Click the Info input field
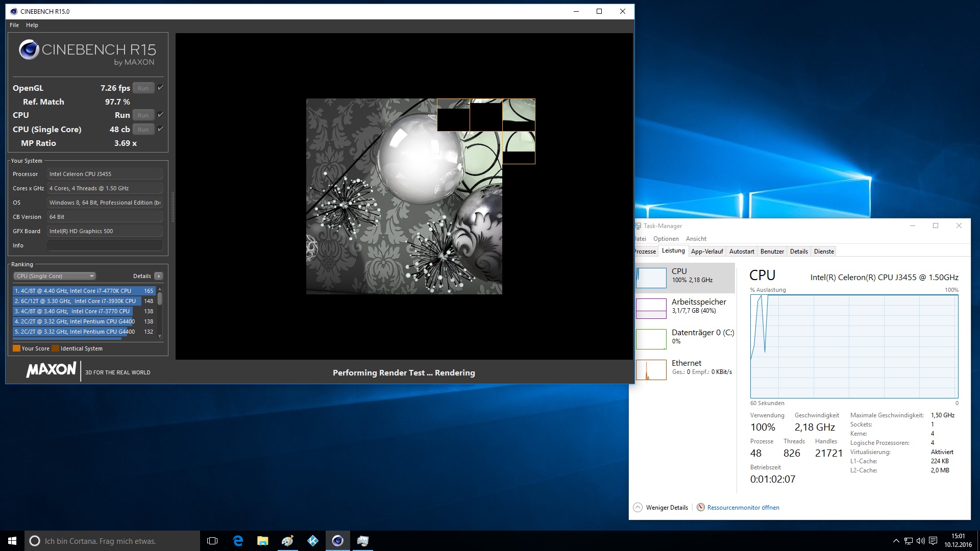The height and width of the screenshot is (551, 980). (105, 245)
